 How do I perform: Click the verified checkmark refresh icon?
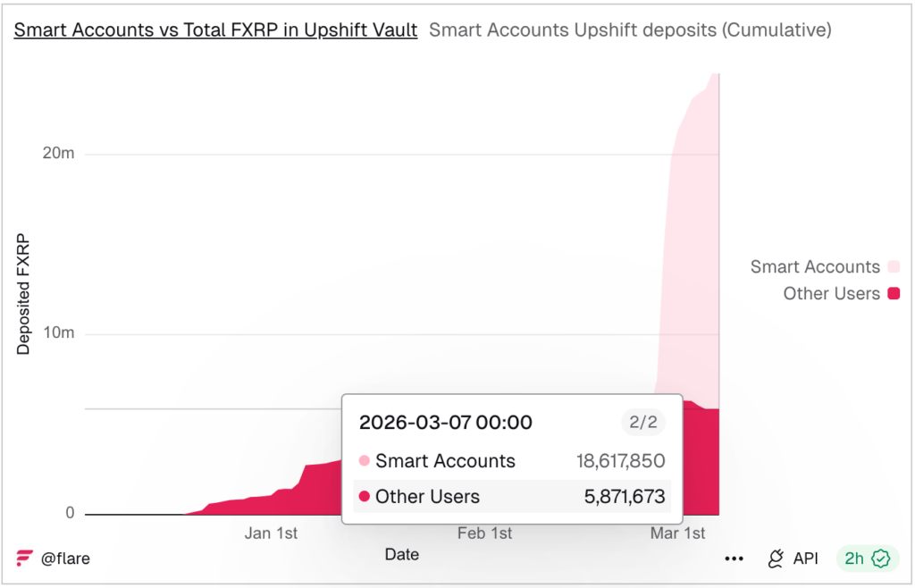881,559
